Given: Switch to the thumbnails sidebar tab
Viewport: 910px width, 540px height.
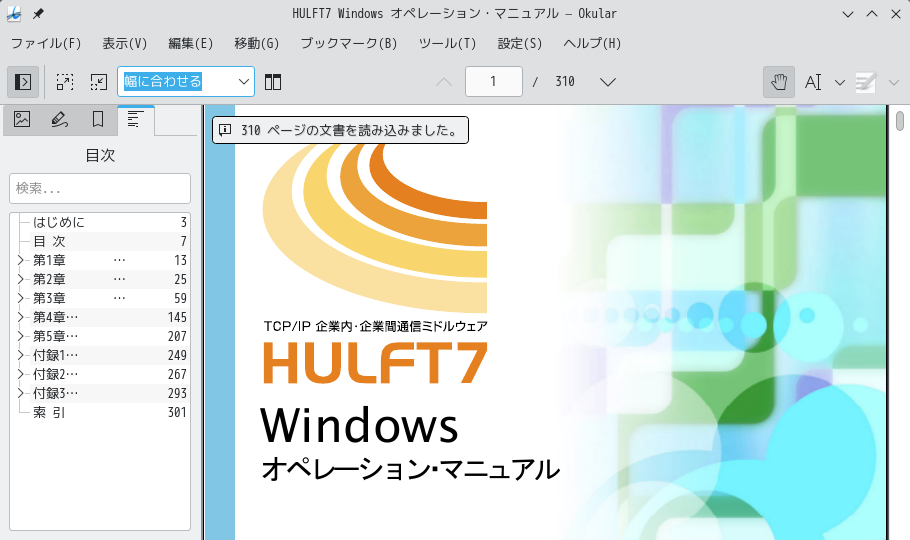Looking at the screenshot, I should pos(22,120).
